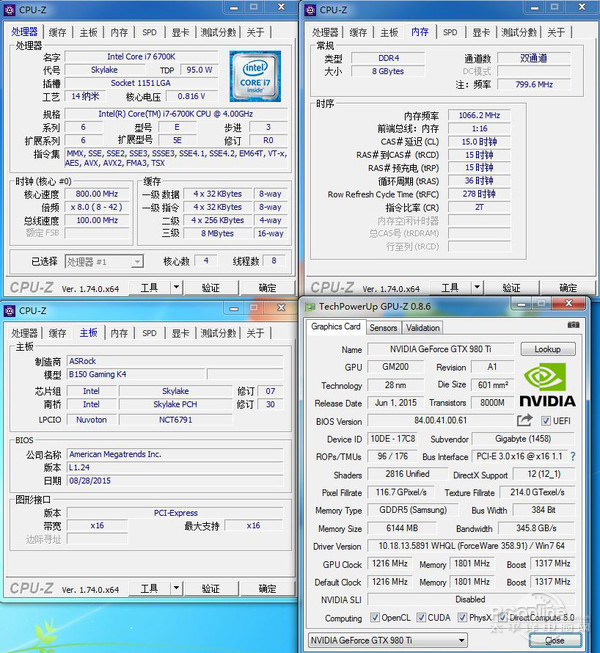Click the Device ID 10DE - 17C8 field

tap(393, 439)
